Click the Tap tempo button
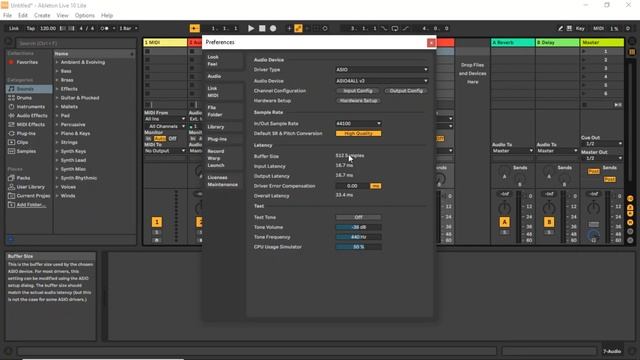This screenshot has width=640, height=360. coord(31,29)
